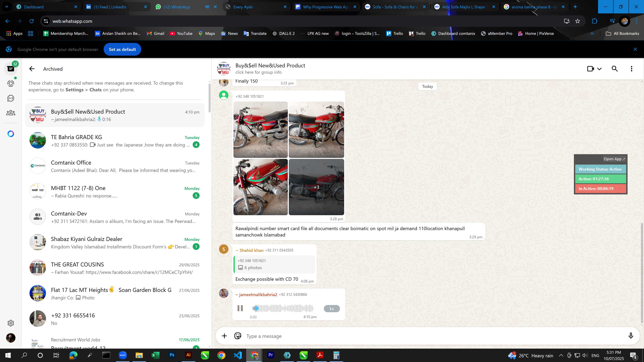Change voice message playback speed 1x

[x=332, y=309]
